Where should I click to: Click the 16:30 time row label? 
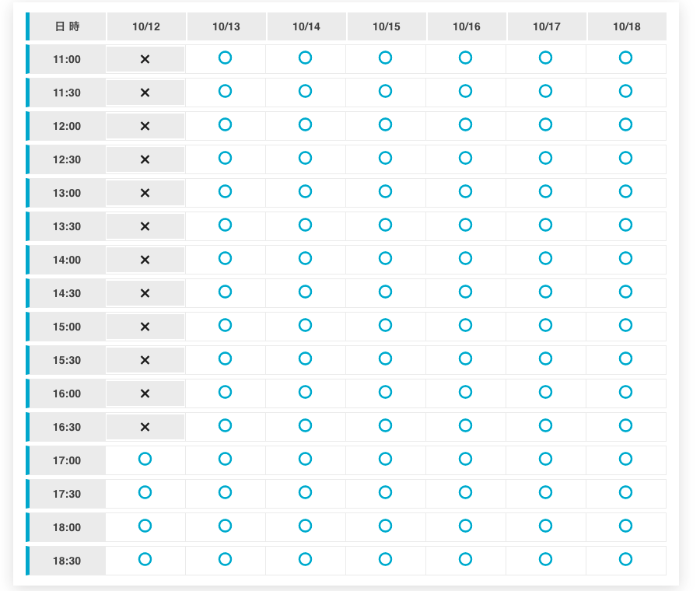pyautogui.click(x=68, y=427)
